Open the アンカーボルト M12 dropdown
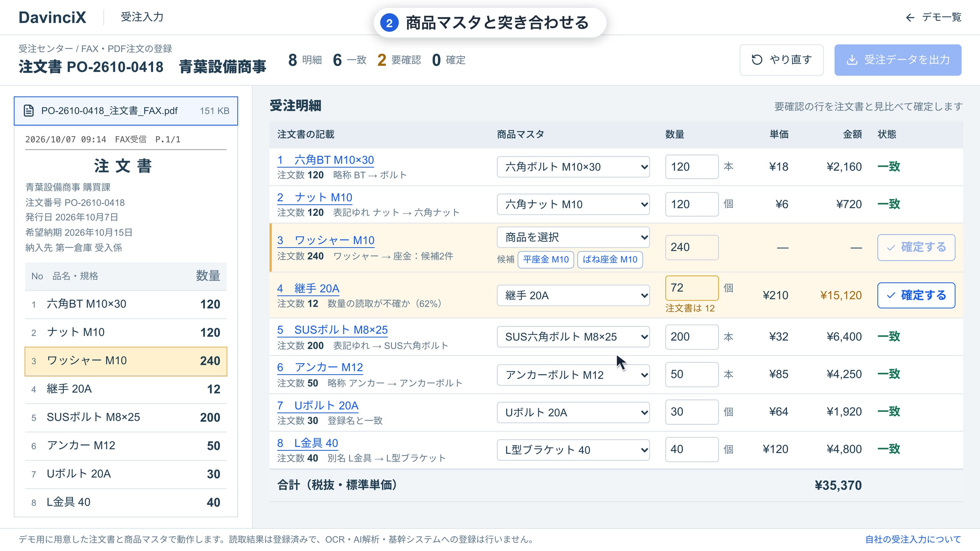980x551 pixels. pos(573,375)
